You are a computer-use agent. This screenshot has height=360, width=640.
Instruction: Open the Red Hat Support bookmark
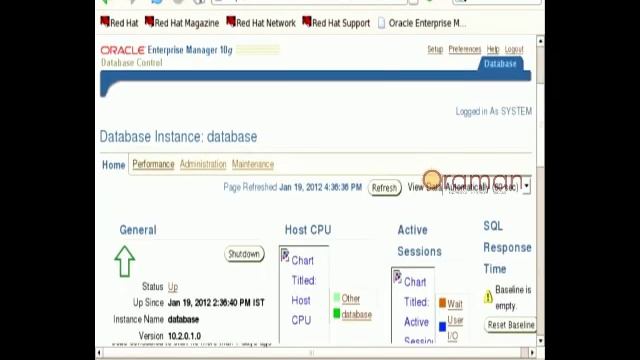[336, 23]
